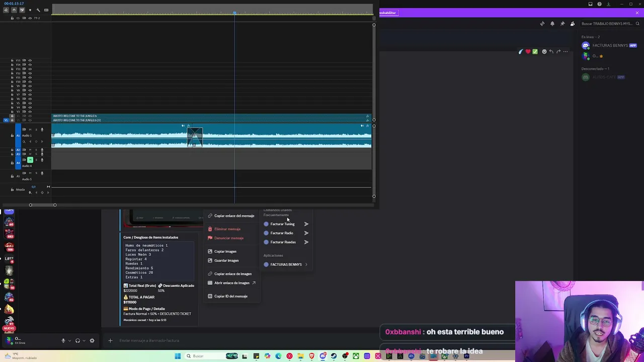Image resolution: width=644 pixels, height=362 pixels.
Task: Choose Copiar ID del mensaje
Action: 232,296
